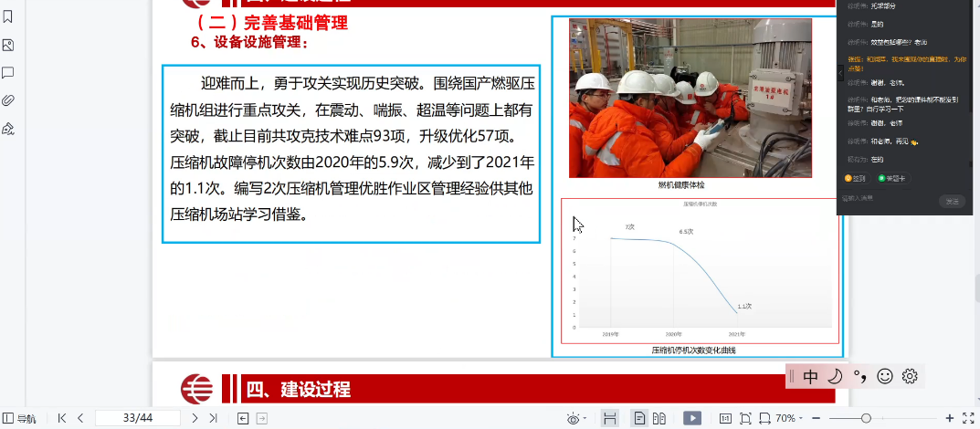Open the 70% zoom level dropdown
This screenshot has width=980, height=429.
coord(789,418)
